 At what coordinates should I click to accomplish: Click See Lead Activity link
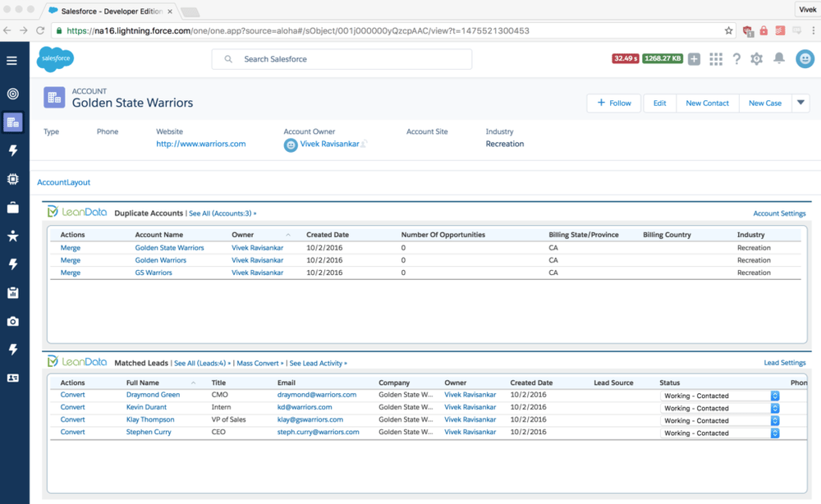(319, 363)
